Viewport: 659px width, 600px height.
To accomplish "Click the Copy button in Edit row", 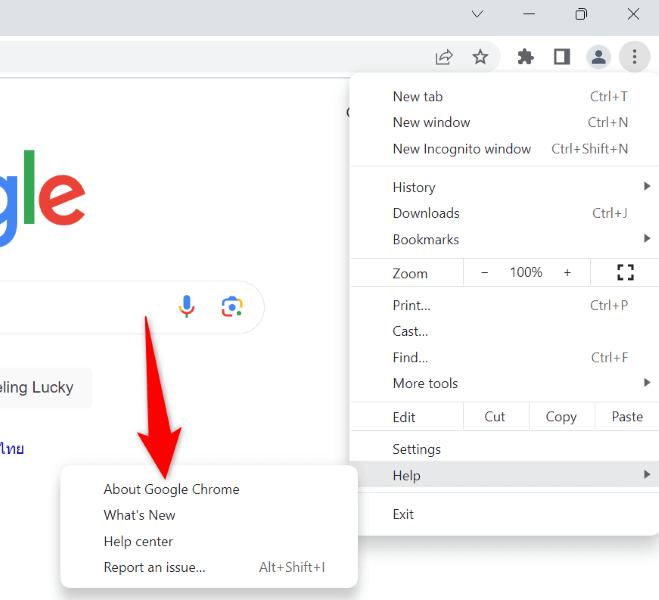I will [561, 417].
